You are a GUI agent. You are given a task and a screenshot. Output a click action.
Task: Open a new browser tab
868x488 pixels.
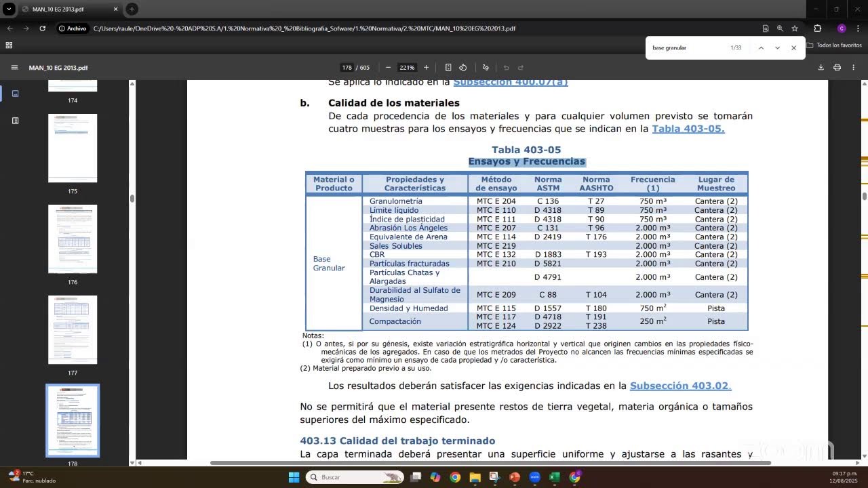[132, 9]
